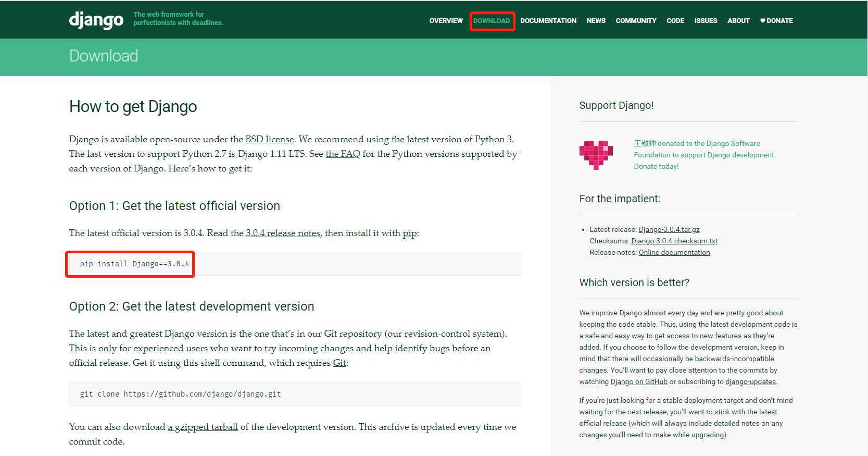Select Community in the top navigation
The height and width of the screenshot is (456, 868).
tap(636, 21)
